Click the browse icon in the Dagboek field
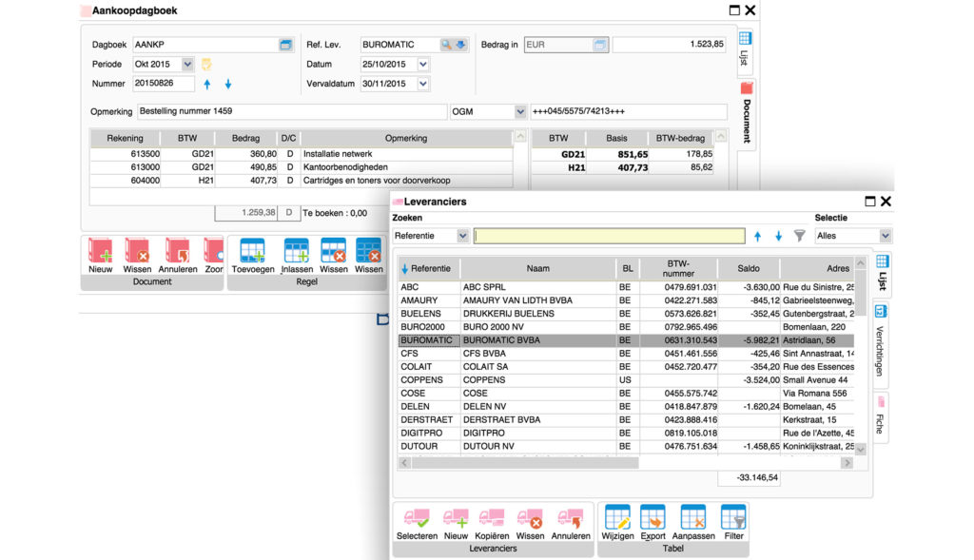The height and width of the screenshot is (560, 974). [285, 45]
